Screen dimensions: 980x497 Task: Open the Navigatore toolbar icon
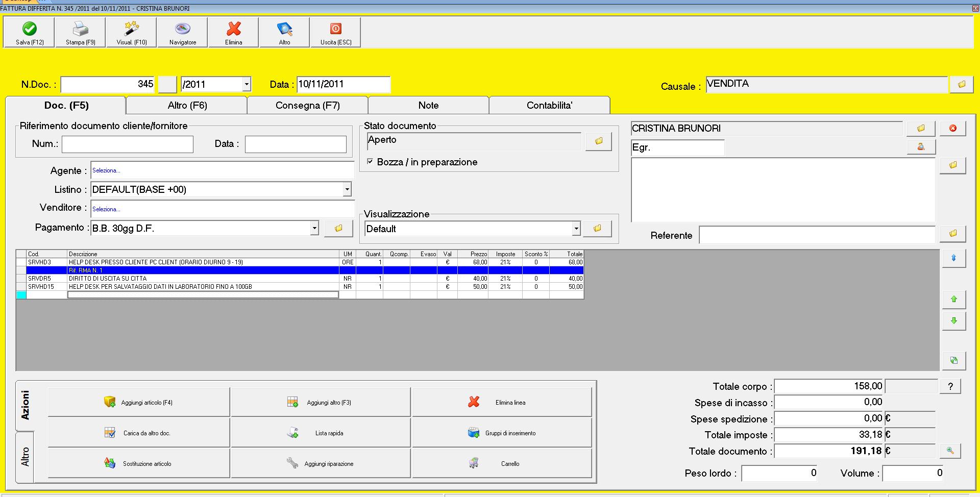[183, 29]
